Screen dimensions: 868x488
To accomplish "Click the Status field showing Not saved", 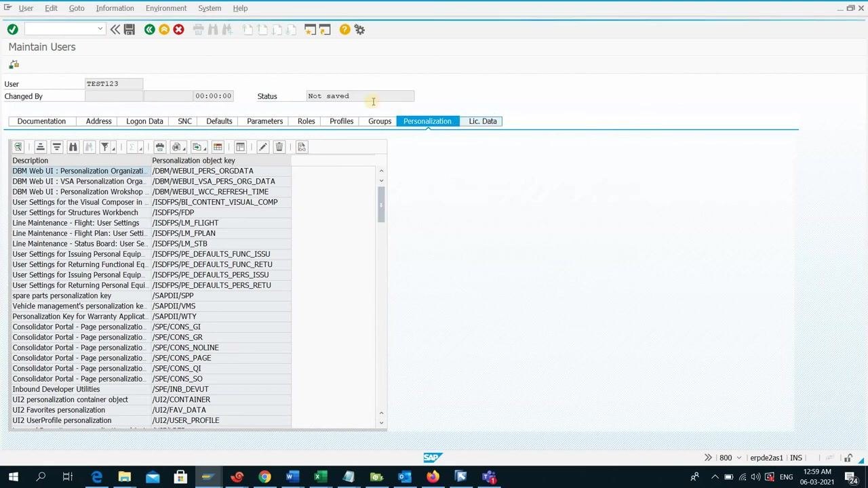I will (x=360, y=96).
